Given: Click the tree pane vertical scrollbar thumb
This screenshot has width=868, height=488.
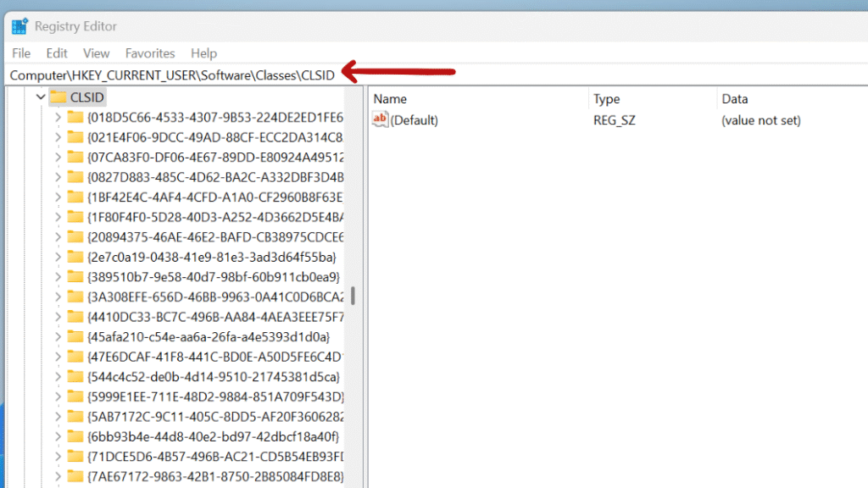Looking at the screenshot, I should [x=353, y=296].
